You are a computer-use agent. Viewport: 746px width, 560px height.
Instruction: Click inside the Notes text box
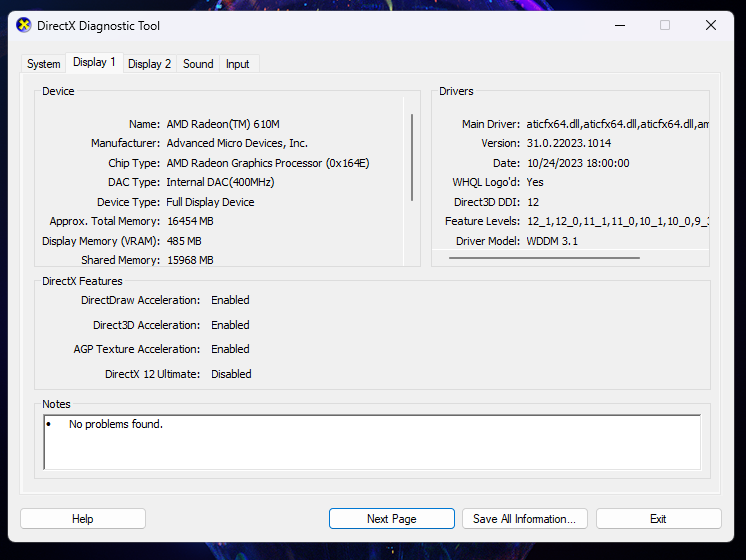[372, 442]
